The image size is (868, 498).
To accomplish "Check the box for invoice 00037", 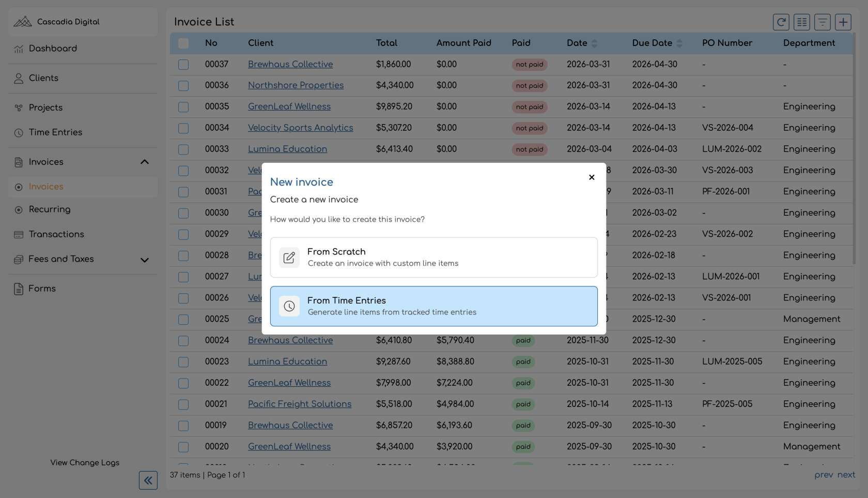I will (183, 65).
